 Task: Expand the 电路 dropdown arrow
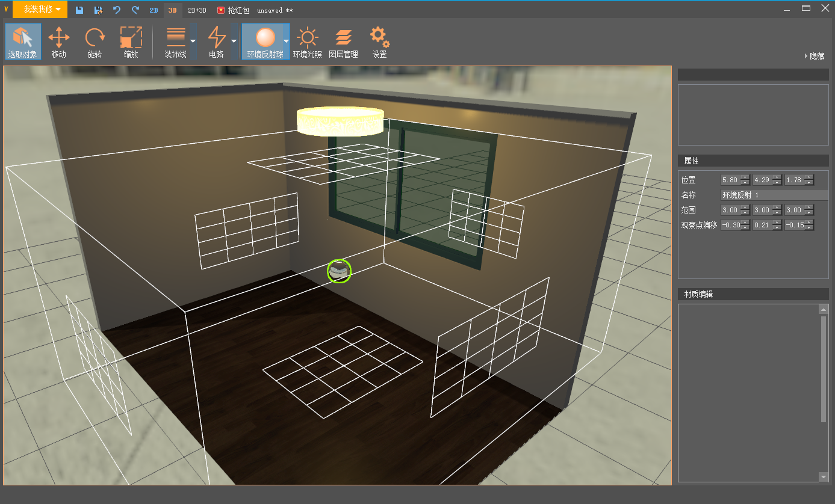pos(234,41)
